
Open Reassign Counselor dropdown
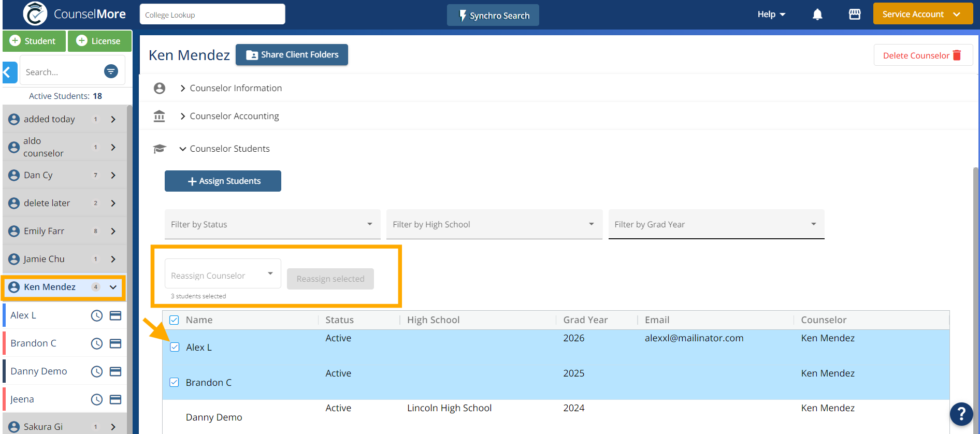(x=223, y=274)
